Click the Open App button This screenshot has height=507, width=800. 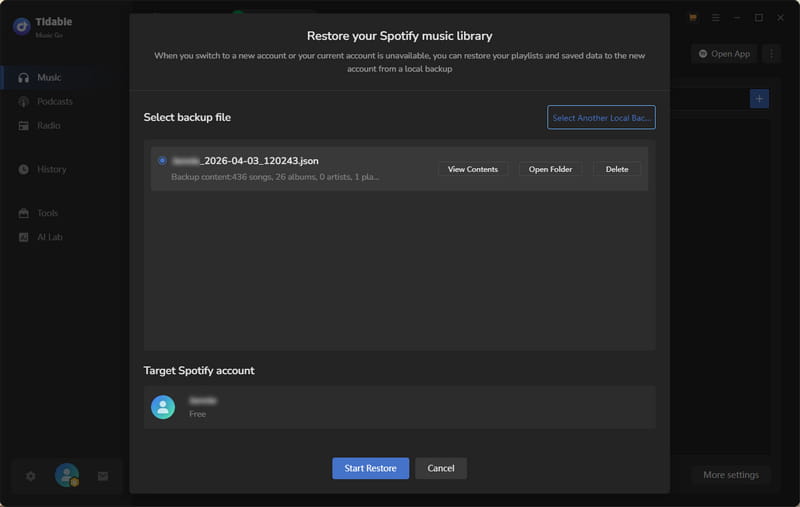tap(724, 54)
